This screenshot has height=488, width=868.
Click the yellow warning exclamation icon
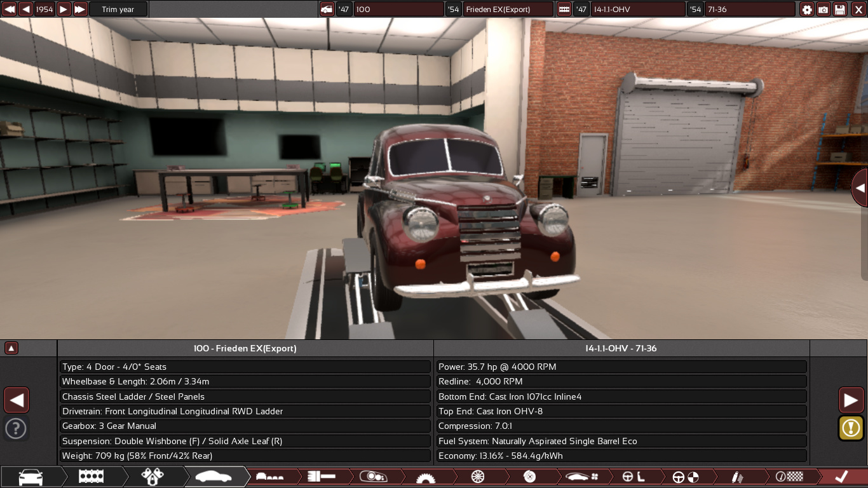click(851, 428)
